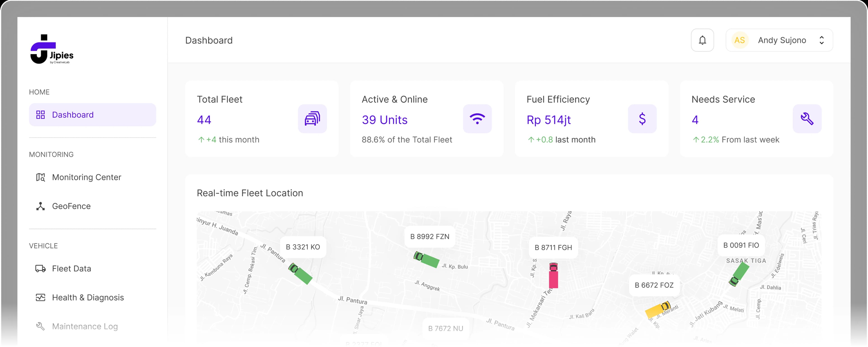
Task: Click the Total Fleet cars icon
Action: [312, 119]
